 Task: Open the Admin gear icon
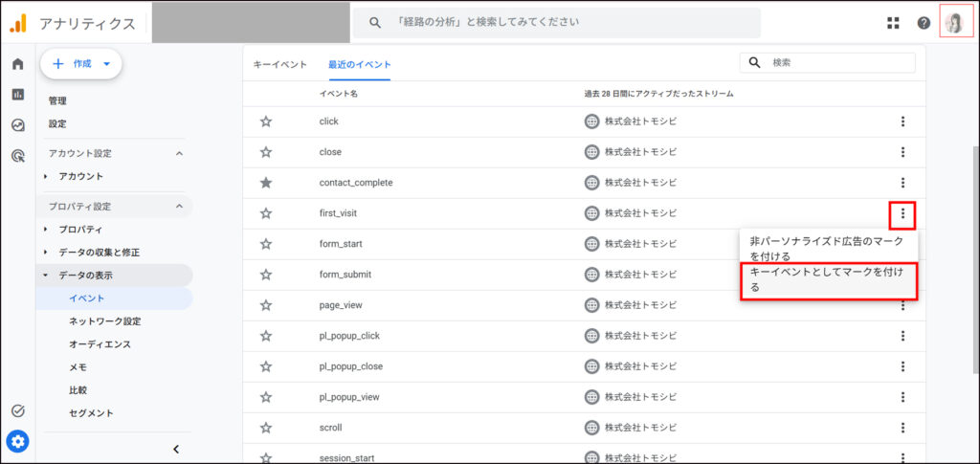tap(18, 442)
